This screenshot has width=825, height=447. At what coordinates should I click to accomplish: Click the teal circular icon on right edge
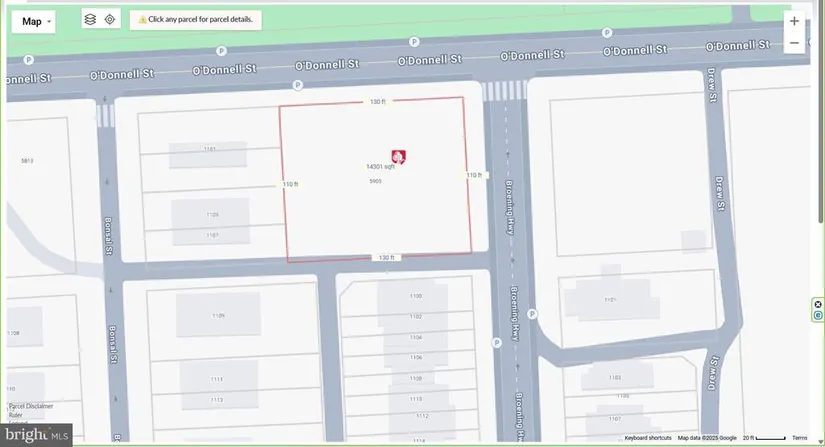click(818, 316)
